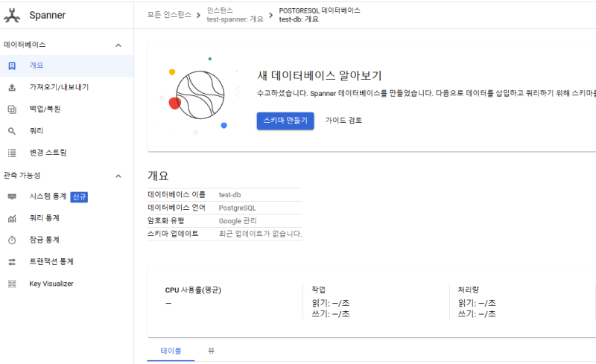Click the 신규 badge next to 시스템 통계
596x364 pixels.
[x=79, y=197]
